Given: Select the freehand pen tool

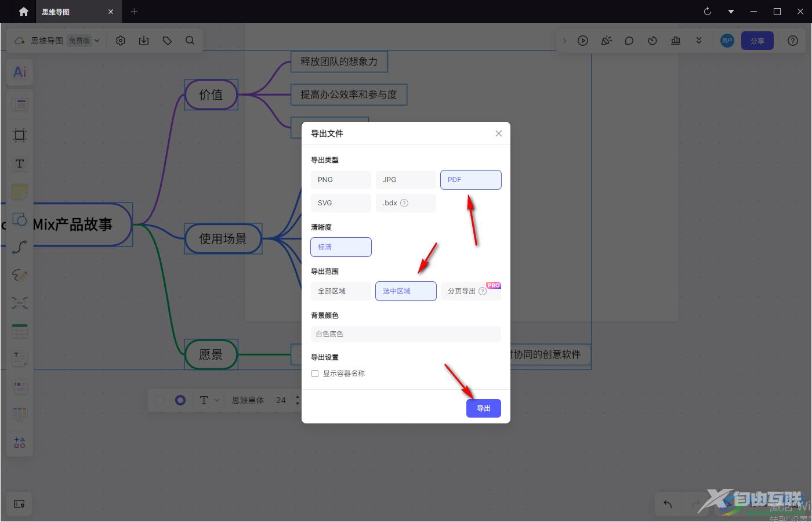Looking at the screenshot, I should [x=20, y=275].
